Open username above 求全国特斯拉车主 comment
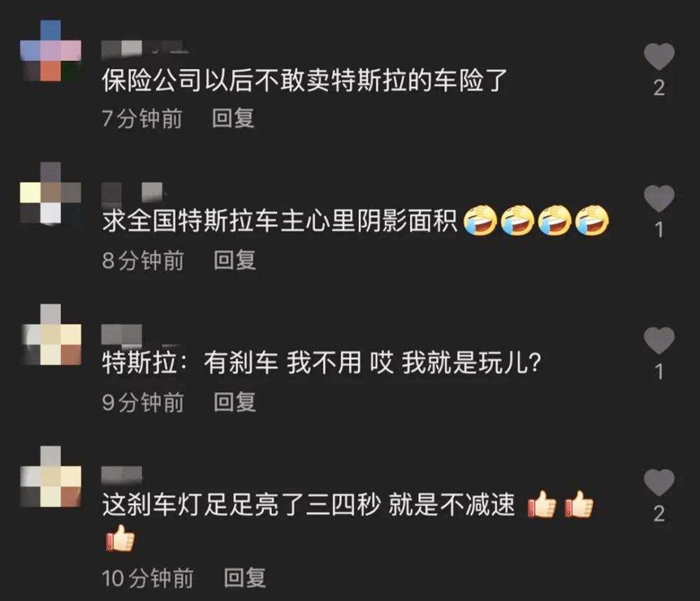Image resolution: width=700 pixels, height=601 pixels. (133, 192)
